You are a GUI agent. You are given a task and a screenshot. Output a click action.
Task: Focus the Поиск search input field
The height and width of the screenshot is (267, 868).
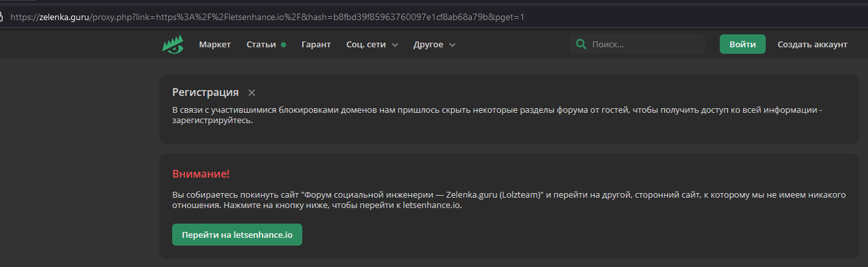pos(644,44)
